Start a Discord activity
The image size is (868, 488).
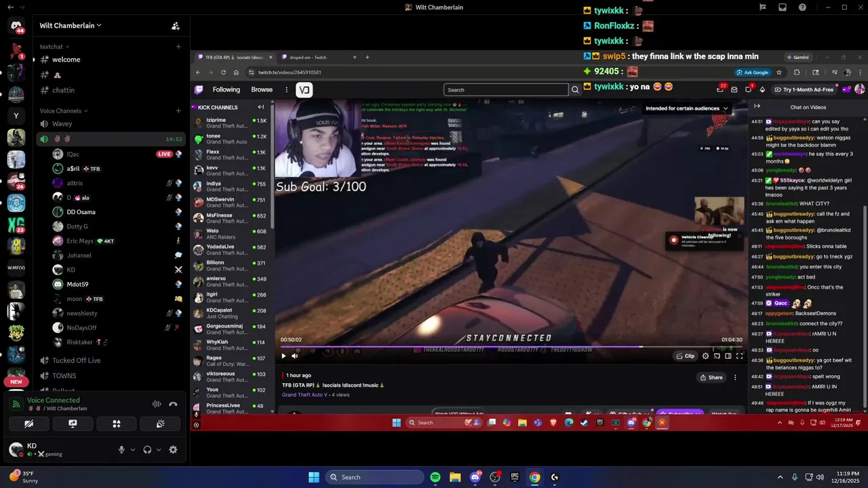point(117,424)
